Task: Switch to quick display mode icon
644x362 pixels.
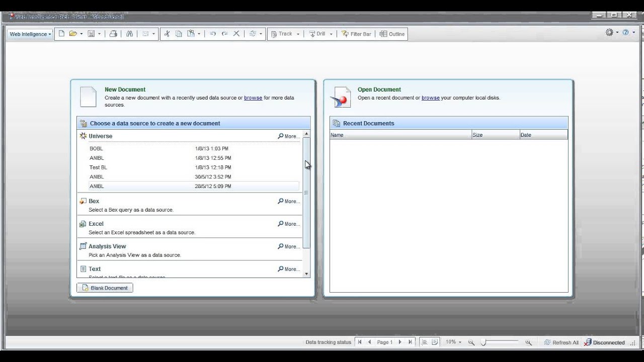Action: pyautogui.click(x=424, y=342)
